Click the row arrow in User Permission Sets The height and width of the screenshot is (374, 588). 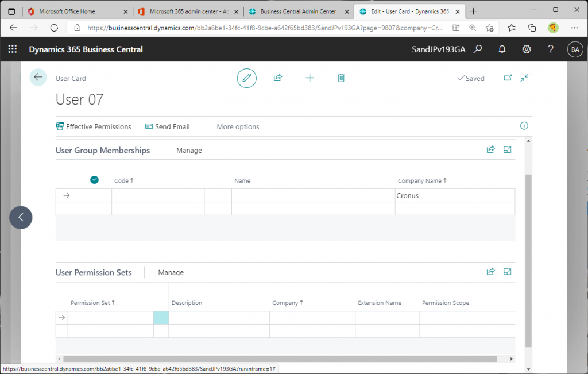pos(62,318)
